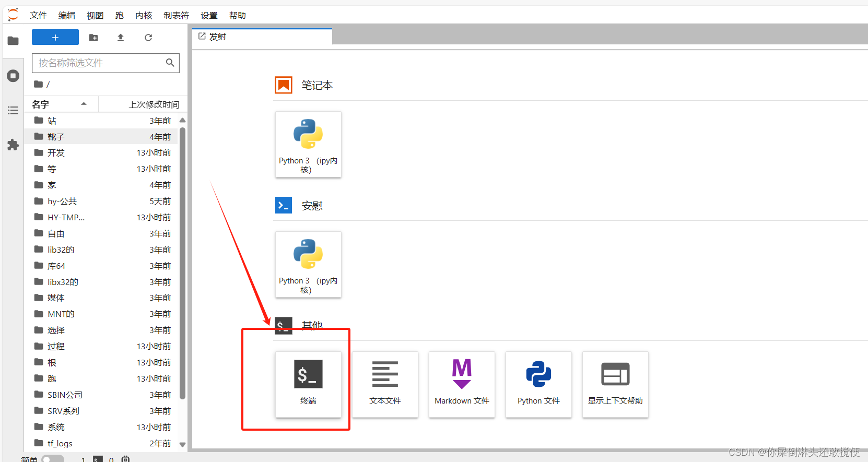Click the upload files icon

(x=121, y=38)
